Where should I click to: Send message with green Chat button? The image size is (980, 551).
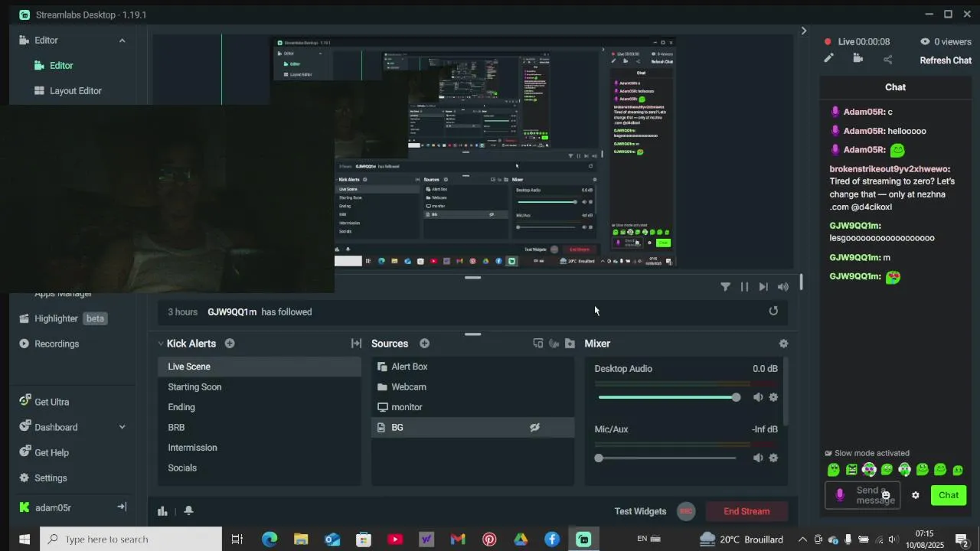point(949,495)
